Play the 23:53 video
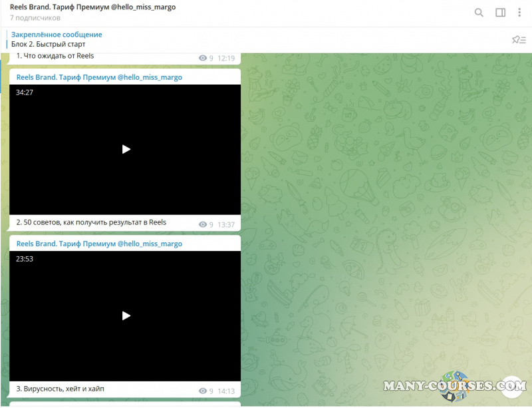Viewport: 532px width, 408px height. pyautogui.click(x=126, y=315)
